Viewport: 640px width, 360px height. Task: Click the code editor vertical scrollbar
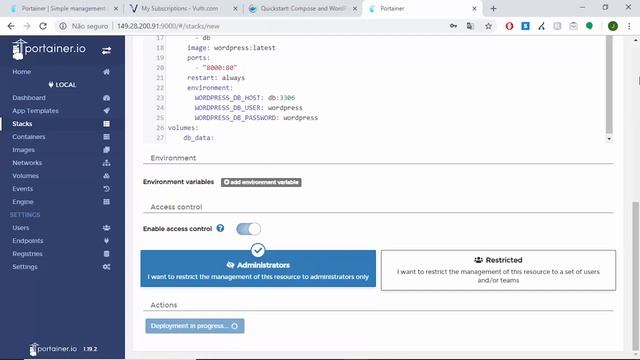[609, 84]
